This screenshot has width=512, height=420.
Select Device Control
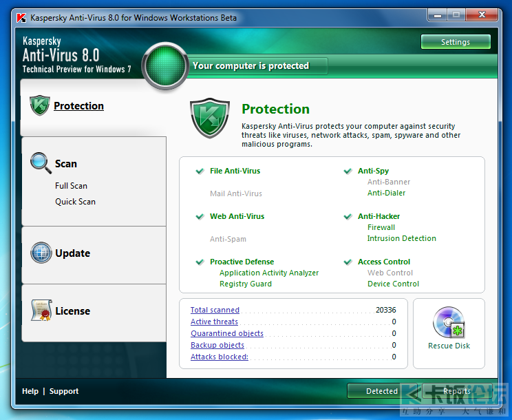point(393,284)
